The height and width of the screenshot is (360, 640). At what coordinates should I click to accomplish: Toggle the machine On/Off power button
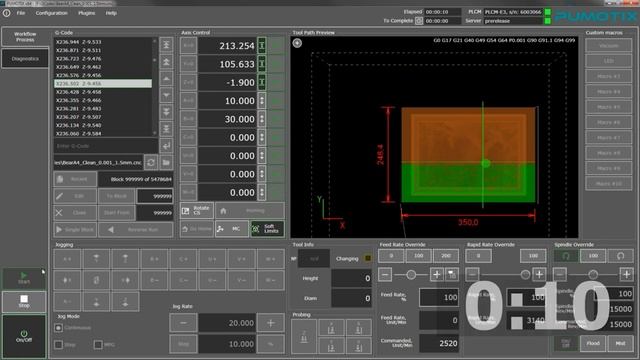tap(24, 336)
